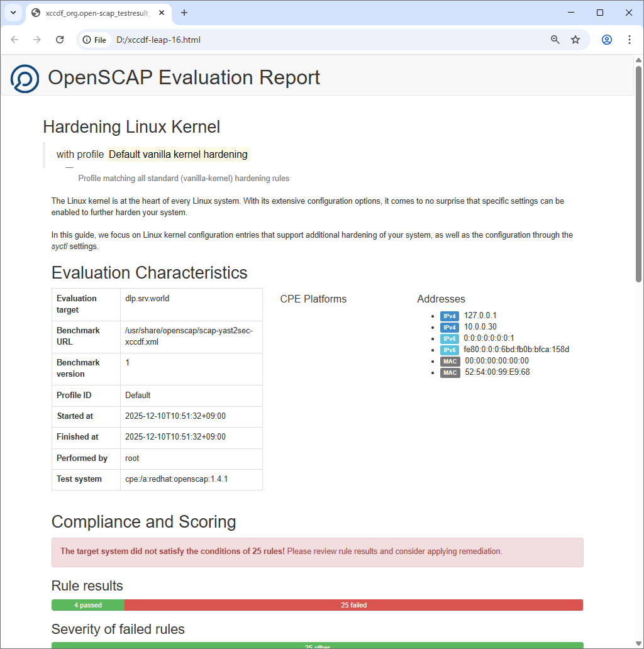
Task: Select the xccdf_org.open-scap testresult tab
Action: pyautogui.click(x=94, y=13)
